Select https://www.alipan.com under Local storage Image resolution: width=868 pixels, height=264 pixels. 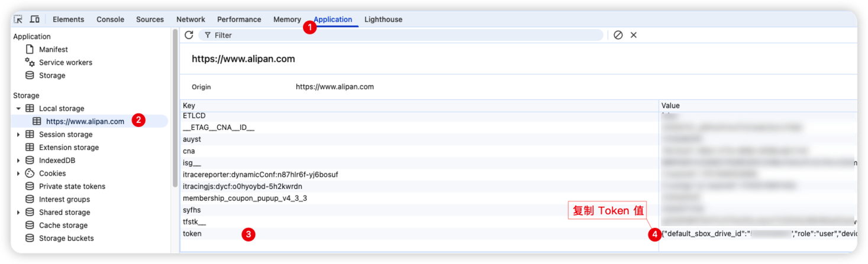click(85, 122)
